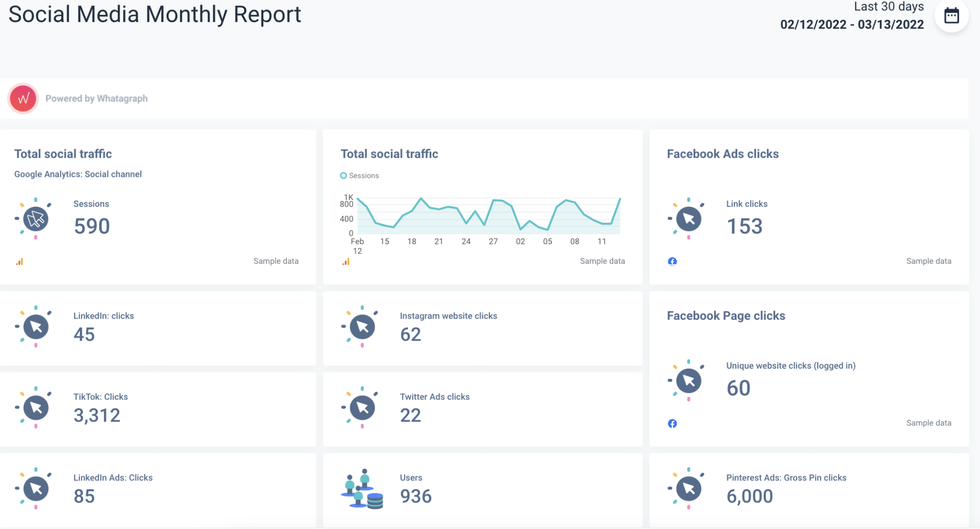
Task: Click the Instagram website clicks icon
Action: coord(362,327)
